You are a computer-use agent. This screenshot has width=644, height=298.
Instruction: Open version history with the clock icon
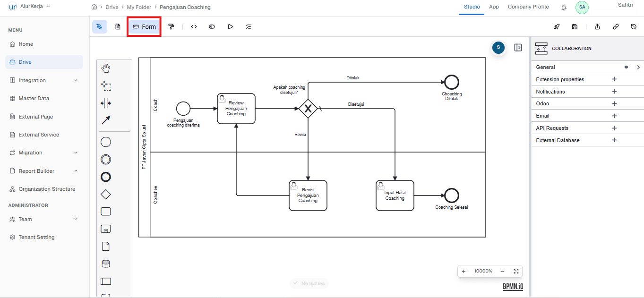pyautogui.click(x=634, y=26)
